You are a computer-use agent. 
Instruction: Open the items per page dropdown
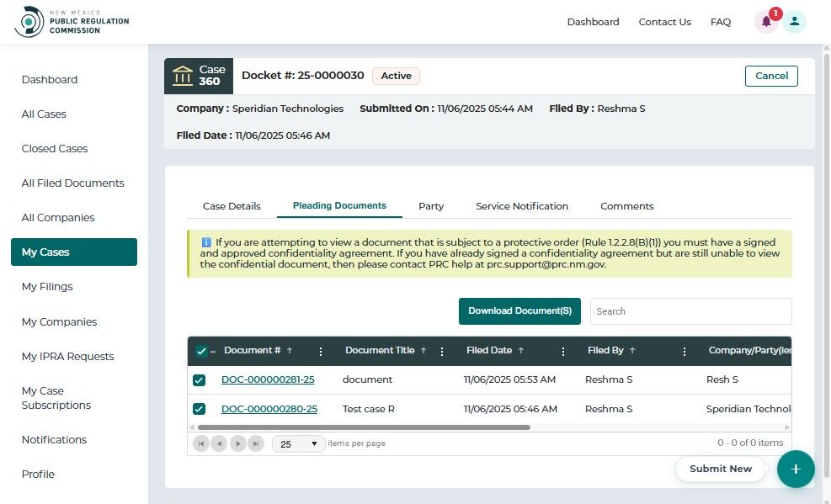(x=298, y=443)
